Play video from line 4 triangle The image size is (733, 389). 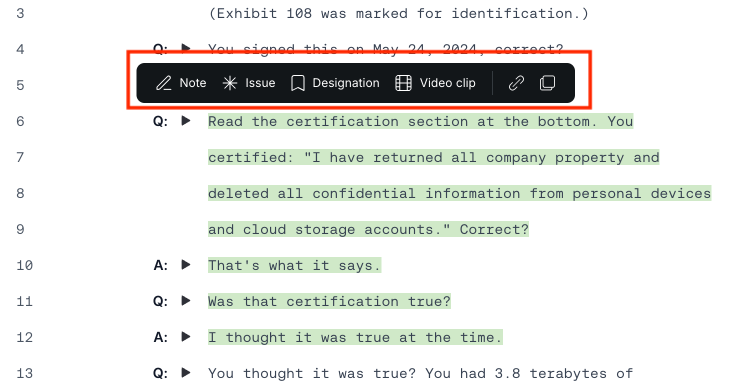coord(186,48)
